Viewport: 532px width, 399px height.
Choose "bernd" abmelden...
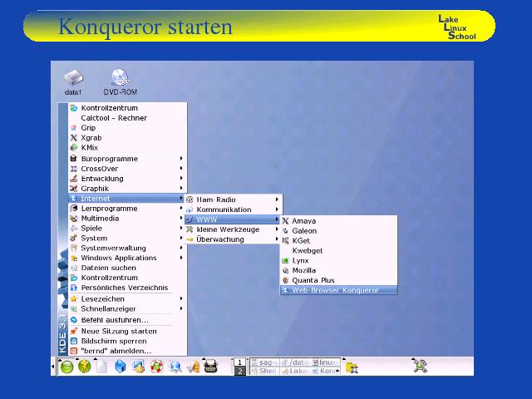click(x=127, y=351)
